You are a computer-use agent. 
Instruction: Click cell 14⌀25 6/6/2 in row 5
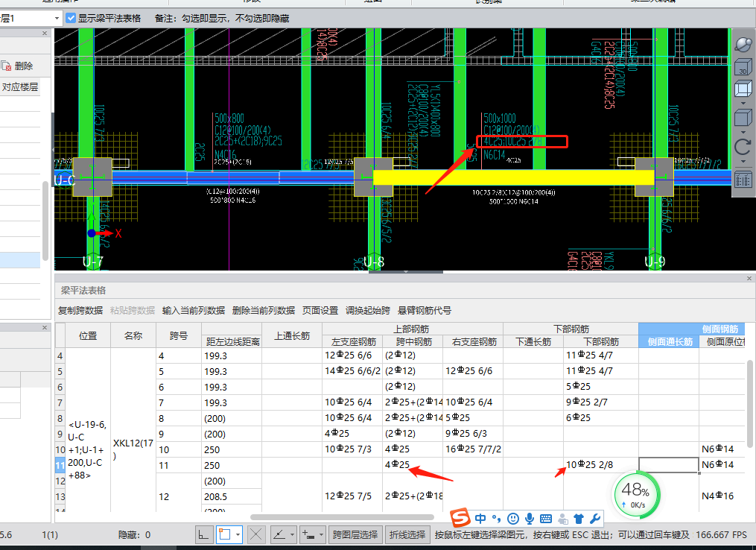click(352, 371)
